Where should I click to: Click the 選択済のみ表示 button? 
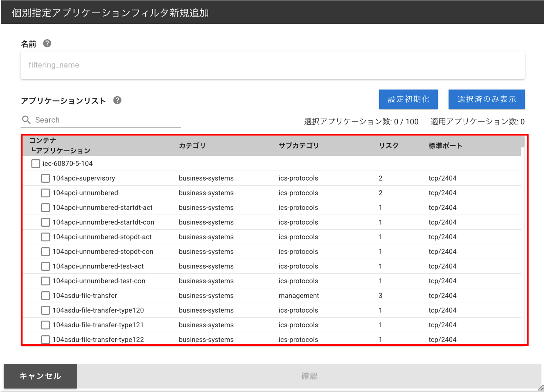[x=486, y=99]
